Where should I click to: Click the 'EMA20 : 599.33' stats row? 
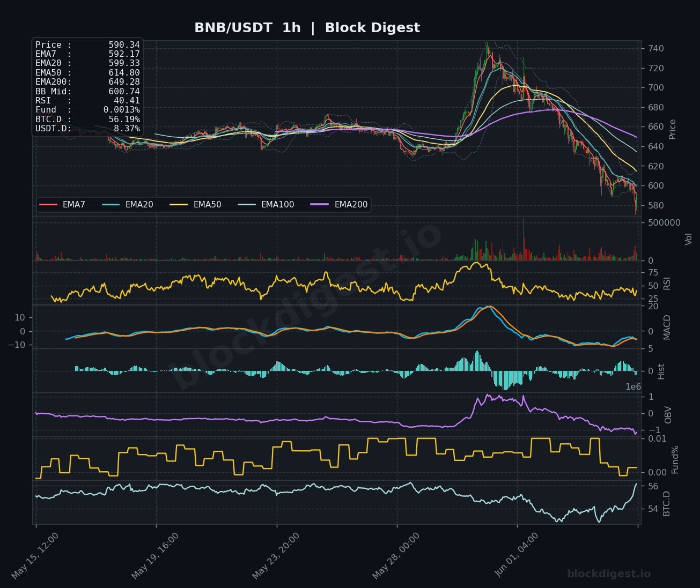point(87,63)
